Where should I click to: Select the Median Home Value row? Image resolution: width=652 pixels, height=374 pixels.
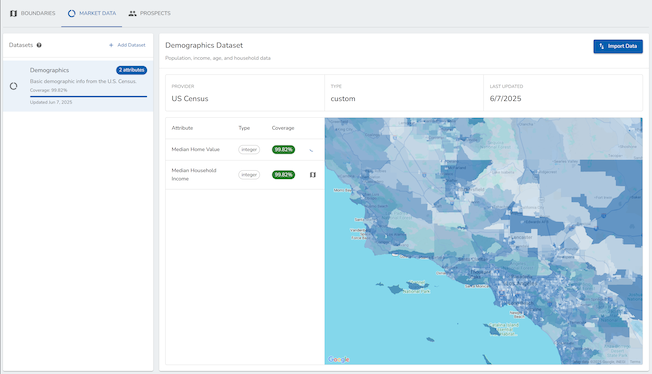[245, 149]
